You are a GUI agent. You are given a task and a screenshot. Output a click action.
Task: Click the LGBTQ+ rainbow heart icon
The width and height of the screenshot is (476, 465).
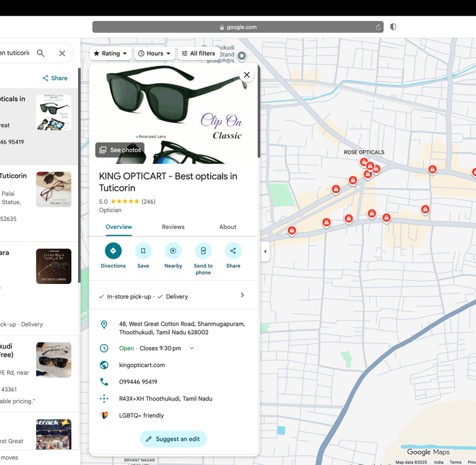point(104,415)
